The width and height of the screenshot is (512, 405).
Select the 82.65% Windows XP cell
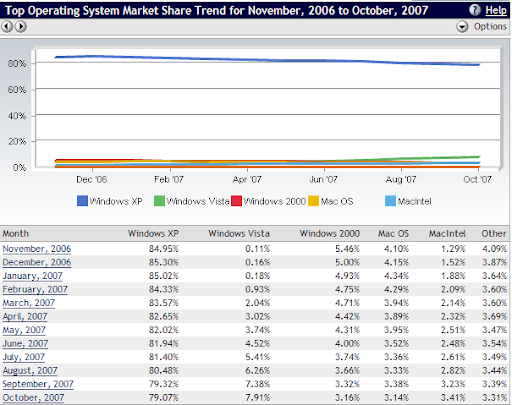click(x=164, y=317)
